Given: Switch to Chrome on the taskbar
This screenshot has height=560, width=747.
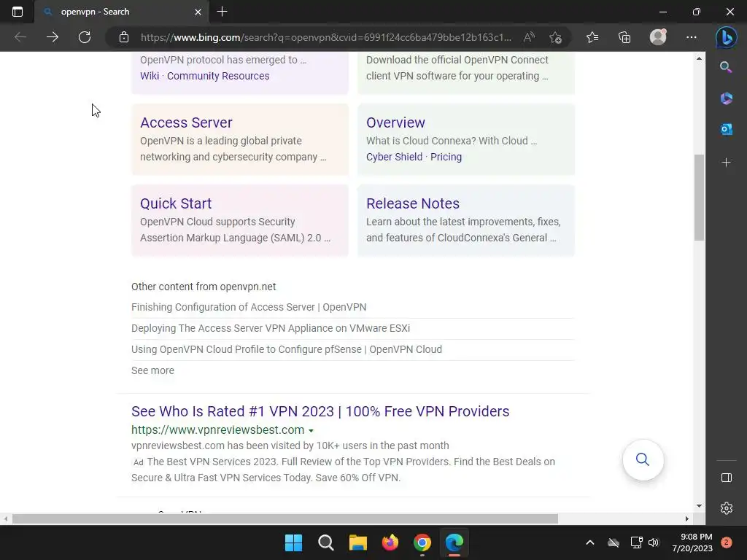Looking at the screenshot, I should [x=422, y=542].
